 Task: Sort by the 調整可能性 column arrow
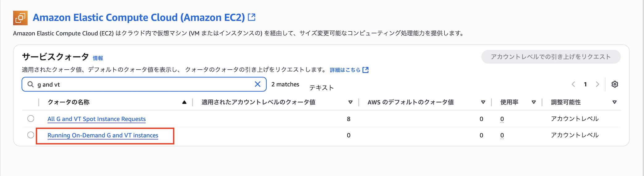[614, 102]
